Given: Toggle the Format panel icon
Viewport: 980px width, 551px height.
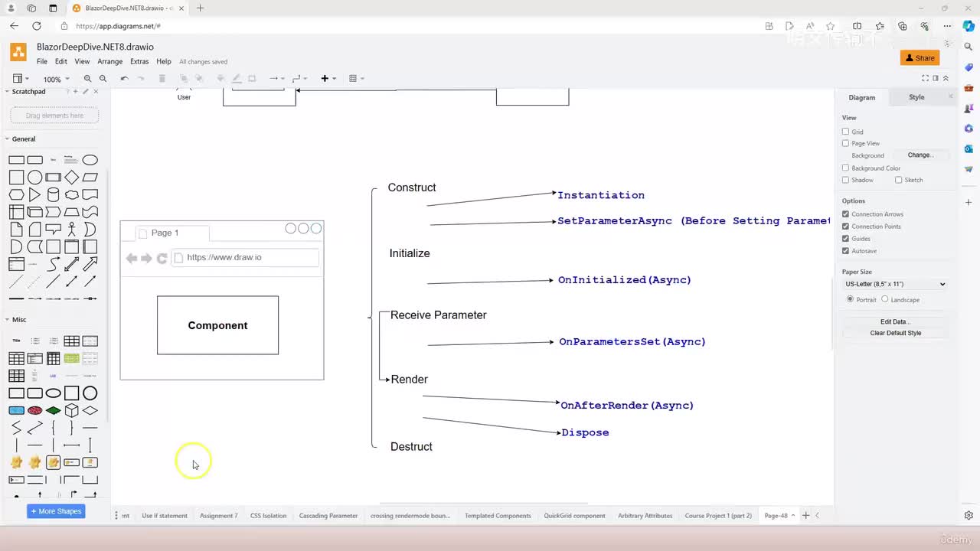Looking at the screenshot, I should click(x=936, y=78).
